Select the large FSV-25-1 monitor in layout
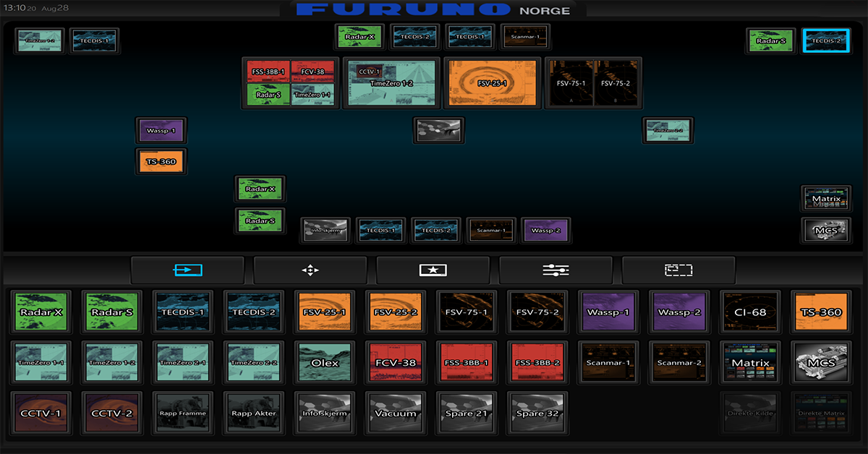 (x=493, y=83)
